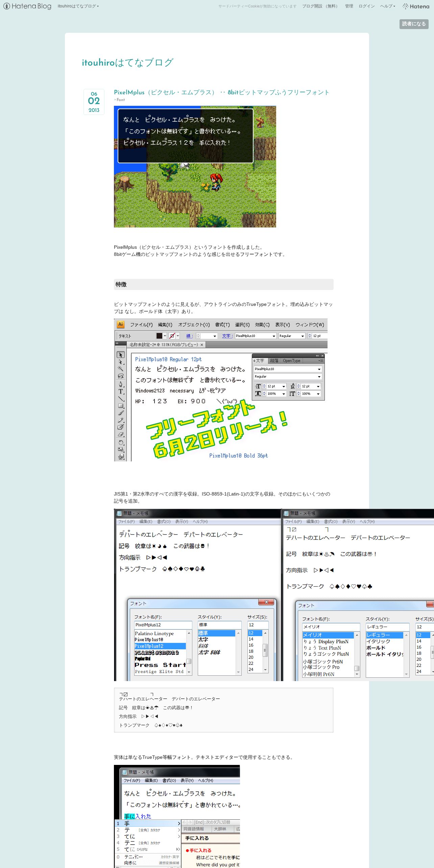
Task: Select the Direct Selection tool in Illustrator
Action: coord(121,362)
